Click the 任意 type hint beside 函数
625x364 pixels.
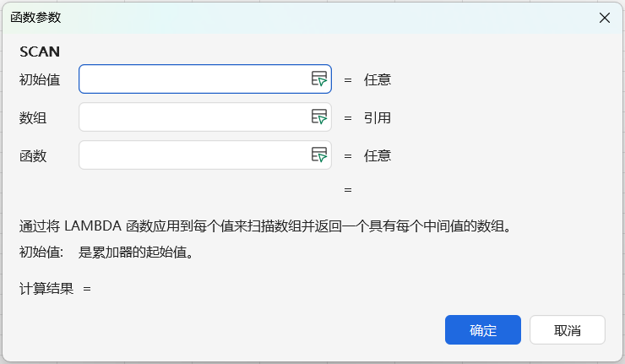point(378,155)
